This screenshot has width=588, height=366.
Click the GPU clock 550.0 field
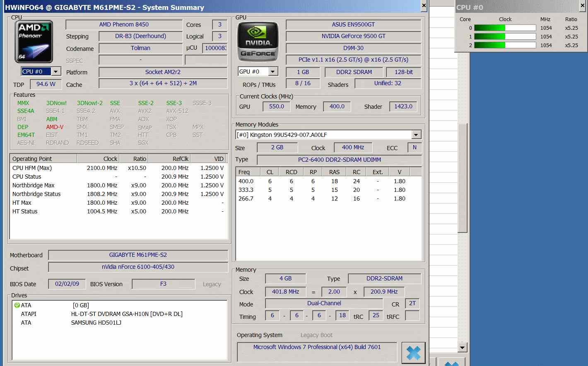pyautogui.click(x=277, y=107)
